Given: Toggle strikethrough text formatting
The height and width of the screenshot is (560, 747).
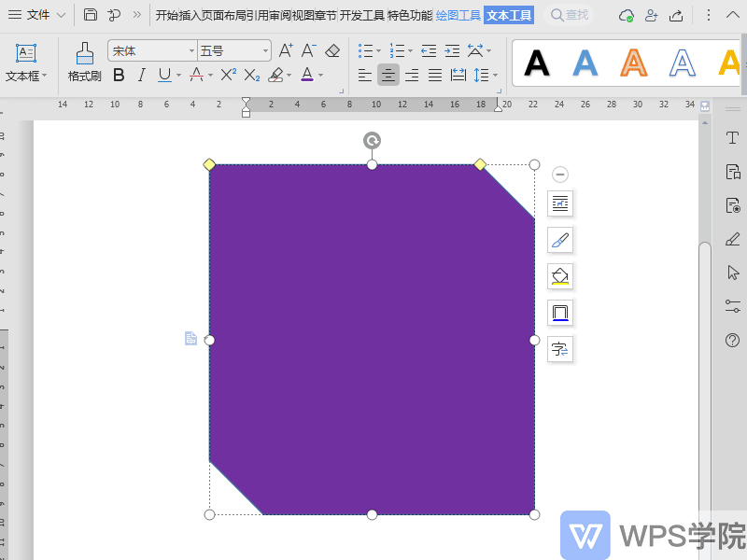Looking at the screenshot, I should click(196, 75).
